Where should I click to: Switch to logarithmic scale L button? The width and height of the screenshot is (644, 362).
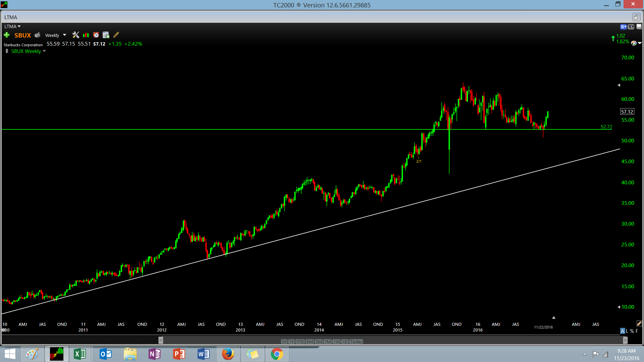pyautogui.click(x=627, y=331)
